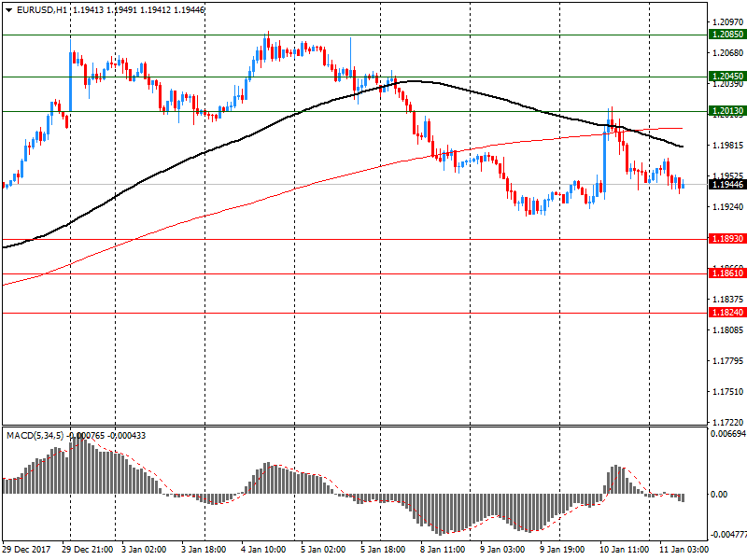Click the EURUSD,H1 chart title

pyautogui.click(x=42, y=9)
